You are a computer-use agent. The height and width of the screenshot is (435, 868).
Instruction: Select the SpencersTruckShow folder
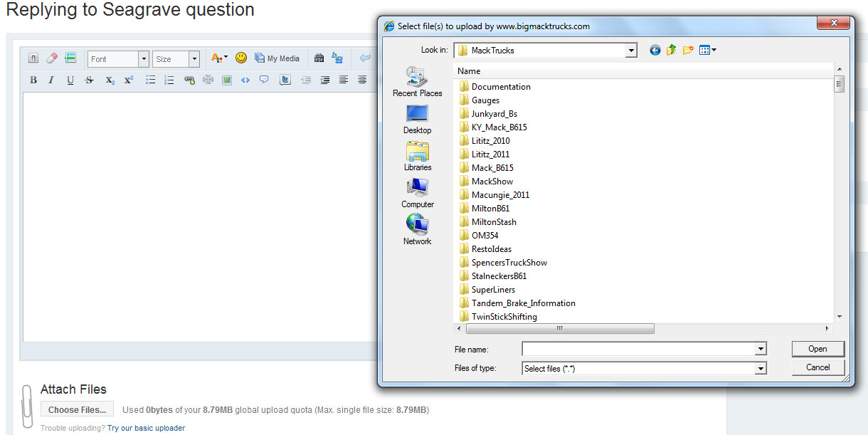(x=503, y=263)
